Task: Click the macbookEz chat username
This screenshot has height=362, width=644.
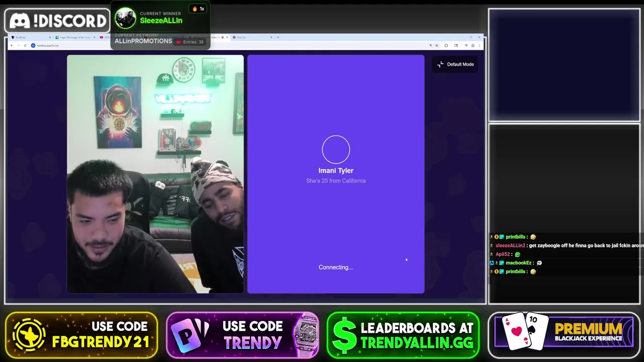Action: (518, 262)
